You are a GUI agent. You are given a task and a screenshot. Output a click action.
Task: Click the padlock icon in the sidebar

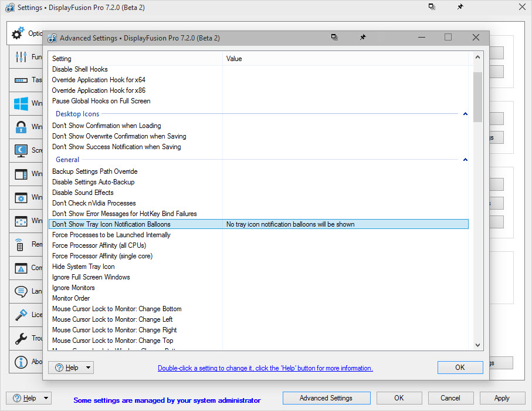pos(21,127)
